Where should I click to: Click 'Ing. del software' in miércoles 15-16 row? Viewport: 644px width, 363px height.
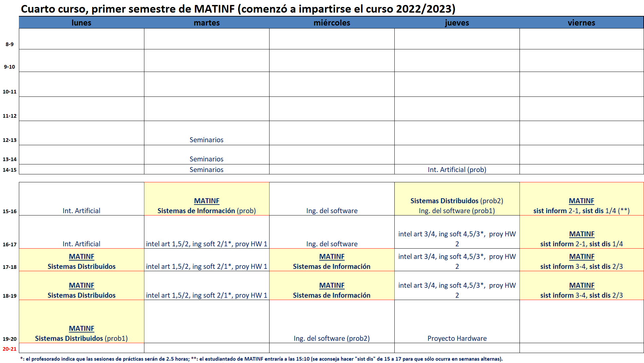[x=332, y=211]
